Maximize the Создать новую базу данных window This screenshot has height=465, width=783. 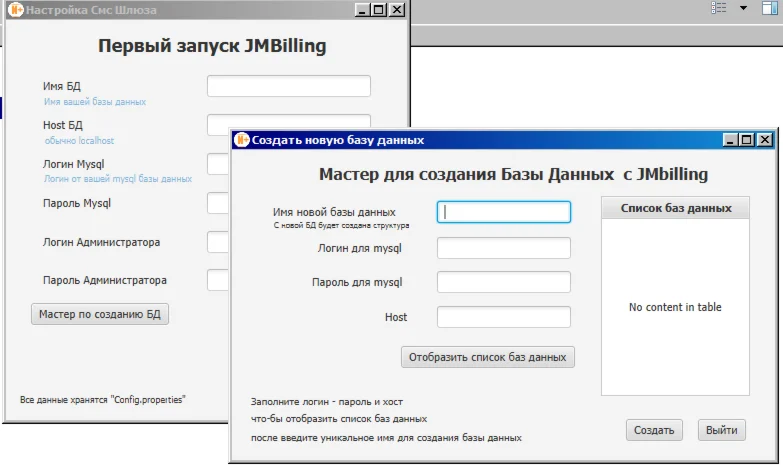[x=747, y=140]
